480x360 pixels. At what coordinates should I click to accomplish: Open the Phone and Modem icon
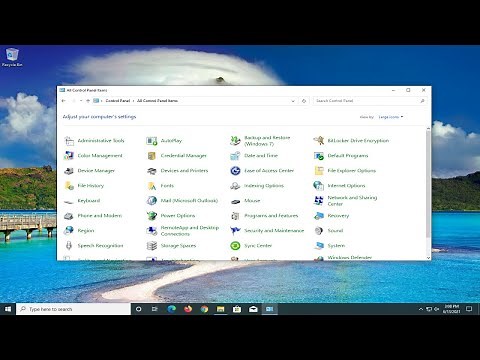point(69,216)
